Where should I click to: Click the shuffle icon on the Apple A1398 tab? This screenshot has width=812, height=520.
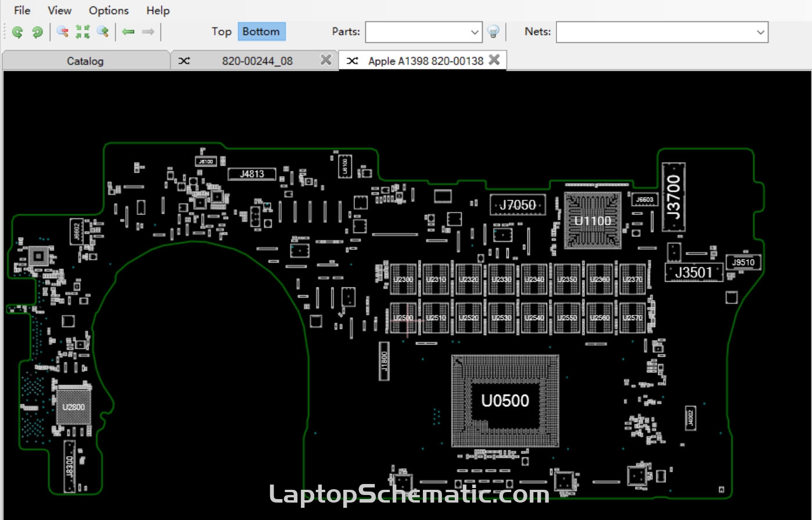(x=353, y=60)
